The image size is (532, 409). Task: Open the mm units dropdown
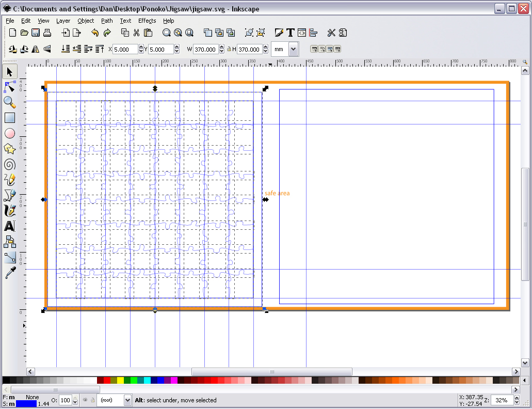point(293,49)
